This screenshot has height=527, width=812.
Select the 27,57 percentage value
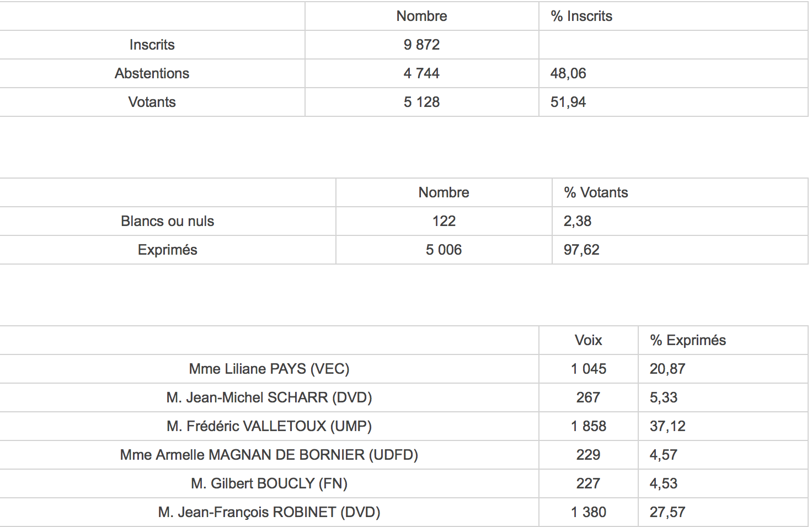coord(667,512)
